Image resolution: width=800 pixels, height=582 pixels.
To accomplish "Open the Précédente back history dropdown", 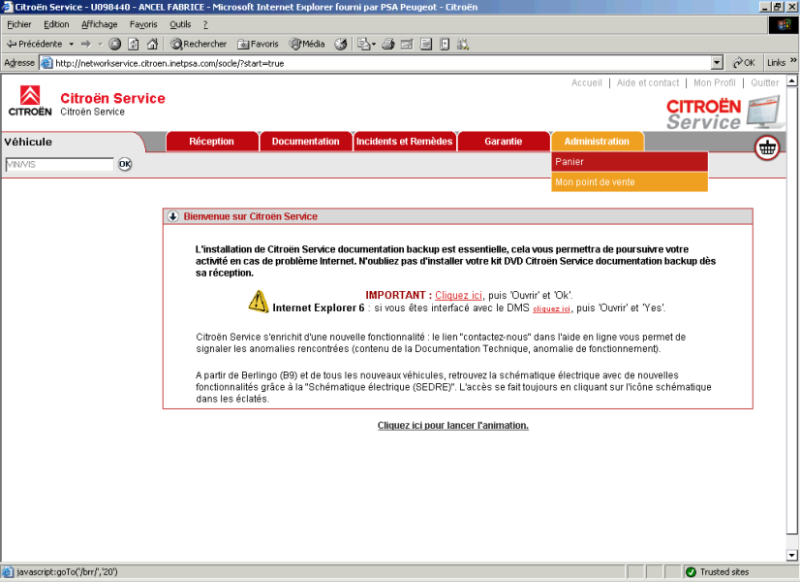I will pyautogui.click(x=71, y=44).
